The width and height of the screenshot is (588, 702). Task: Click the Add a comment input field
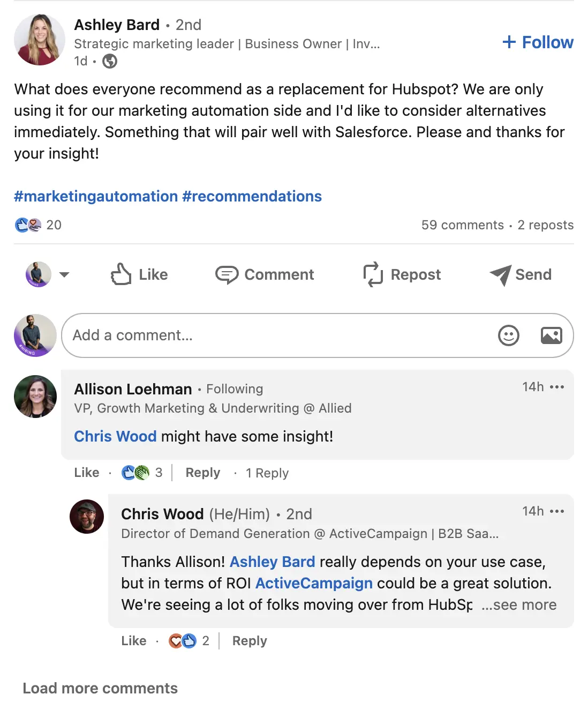click(x=214, y=335)
